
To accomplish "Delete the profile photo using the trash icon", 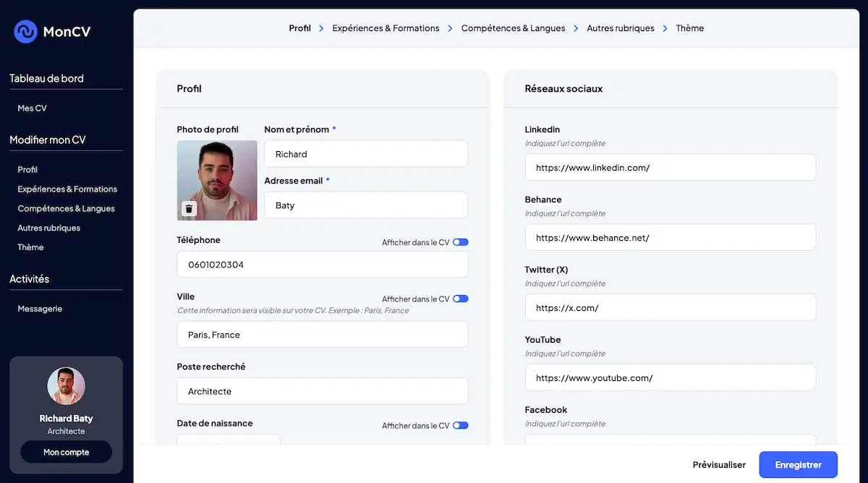I will point(188,208).
